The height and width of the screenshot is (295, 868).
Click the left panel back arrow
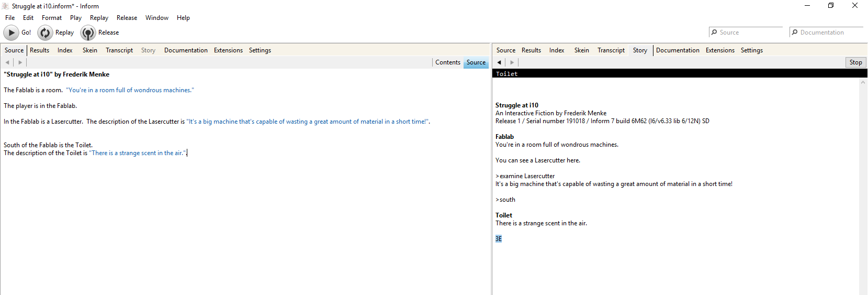pyautogui.click(x=7, y=62)
